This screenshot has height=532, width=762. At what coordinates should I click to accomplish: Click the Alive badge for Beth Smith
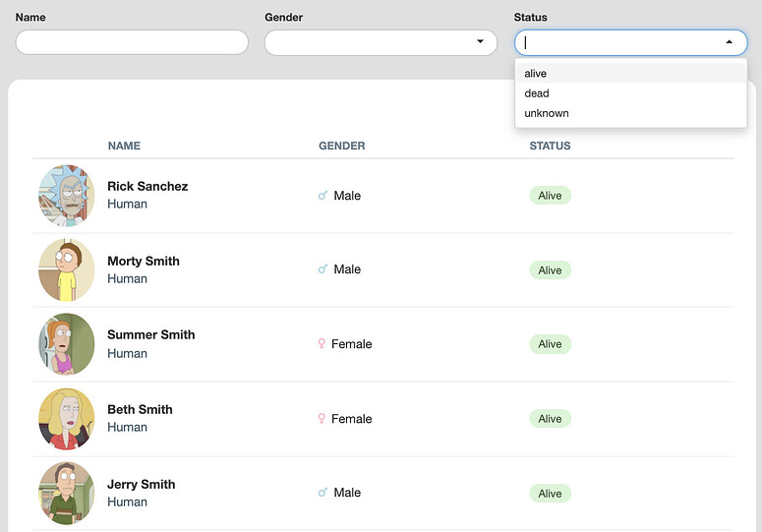[551, 419]
